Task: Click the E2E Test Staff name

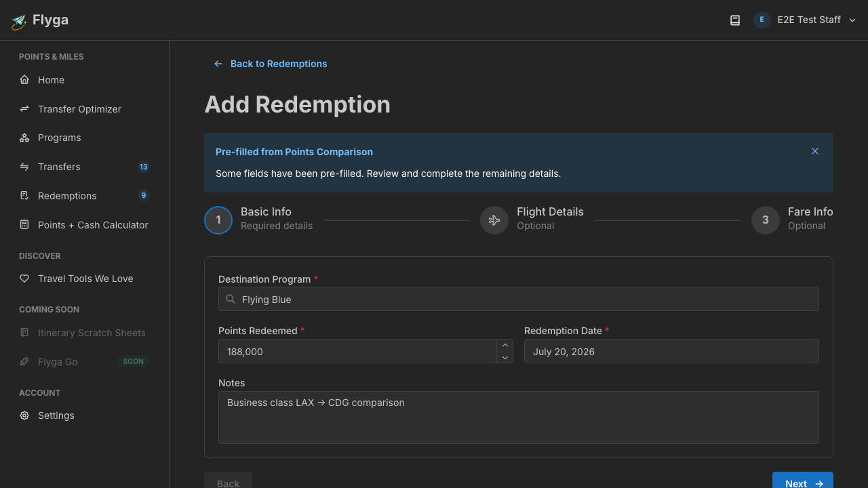Action: pos(809,20)
